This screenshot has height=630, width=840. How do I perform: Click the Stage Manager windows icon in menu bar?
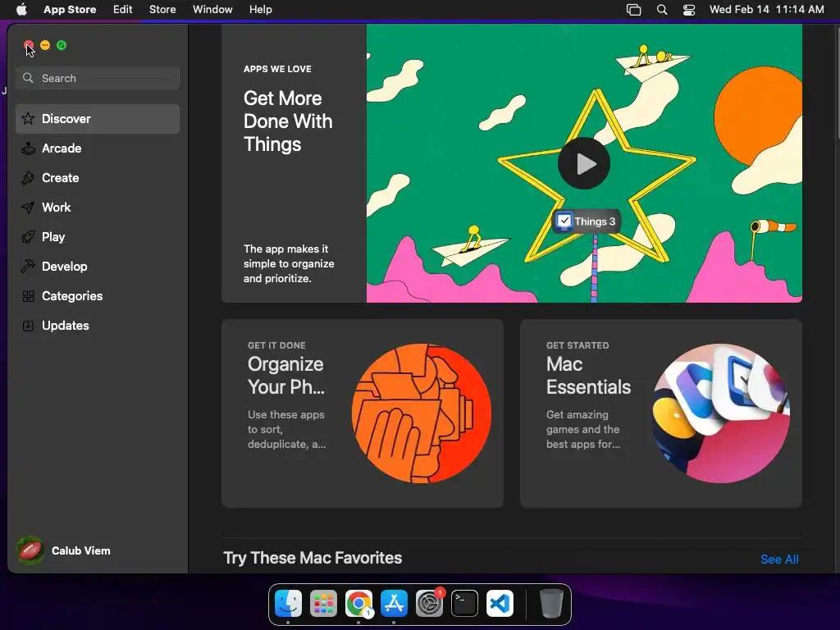634,10
